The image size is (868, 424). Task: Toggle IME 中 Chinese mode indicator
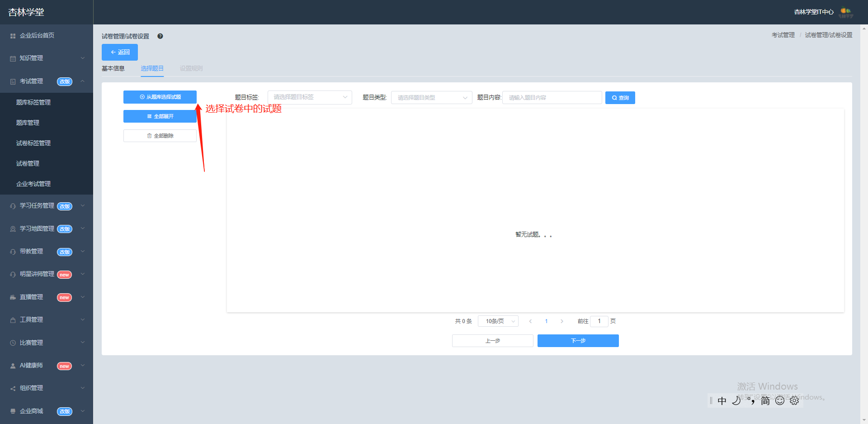click(722, 400)
